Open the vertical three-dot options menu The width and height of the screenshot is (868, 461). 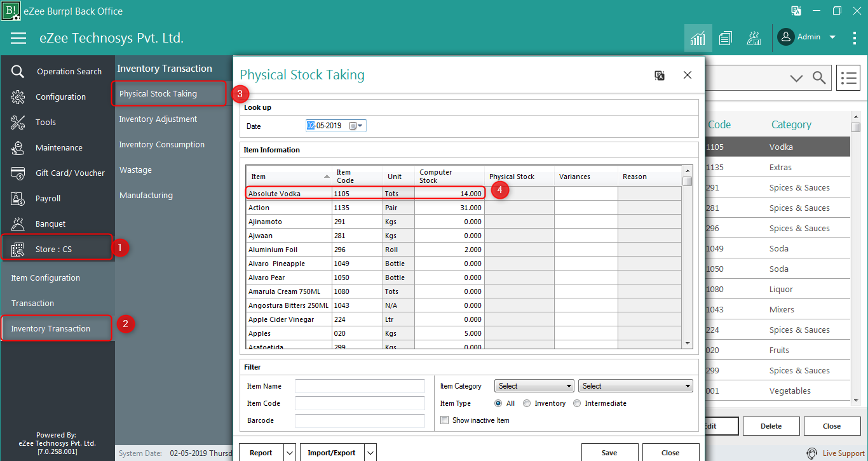pos(855,37)
